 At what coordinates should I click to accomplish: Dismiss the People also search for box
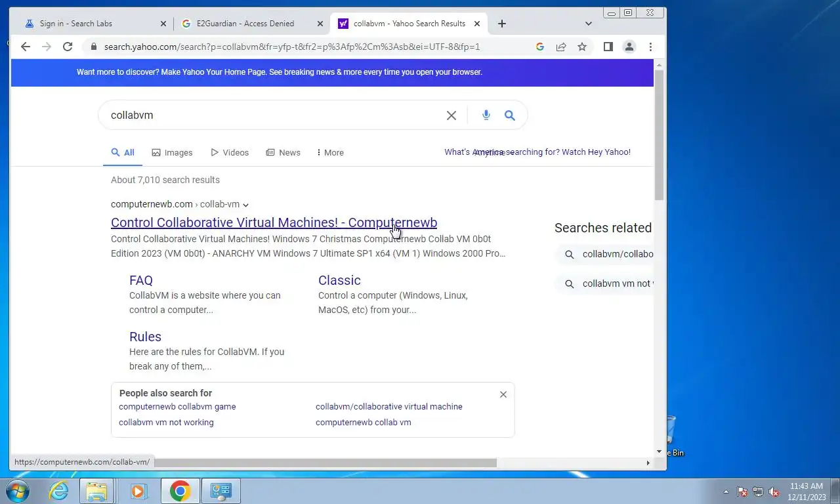(x=503, y=394)
